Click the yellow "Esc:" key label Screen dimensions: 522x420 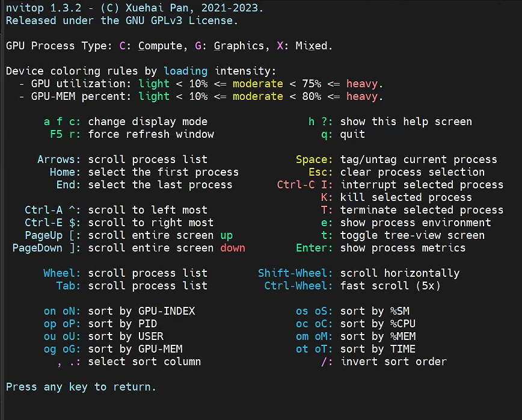[x=321, y=172]
